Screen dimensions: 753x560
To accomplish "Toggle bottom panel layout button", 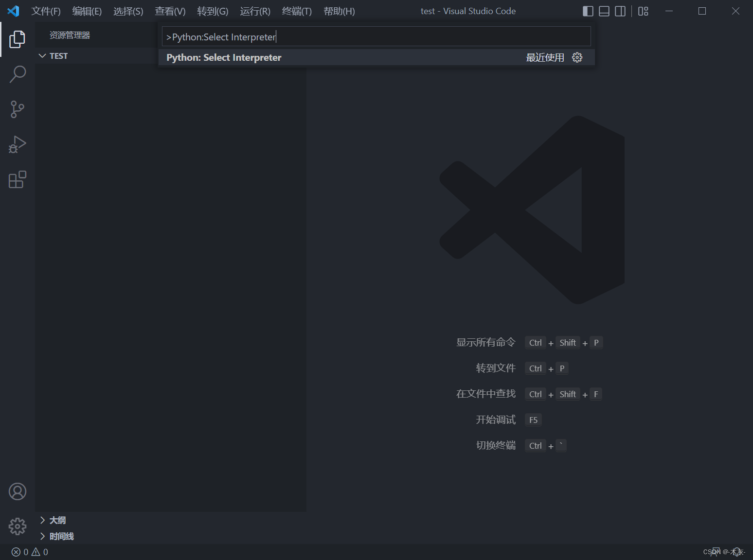I will click(604, 11).
